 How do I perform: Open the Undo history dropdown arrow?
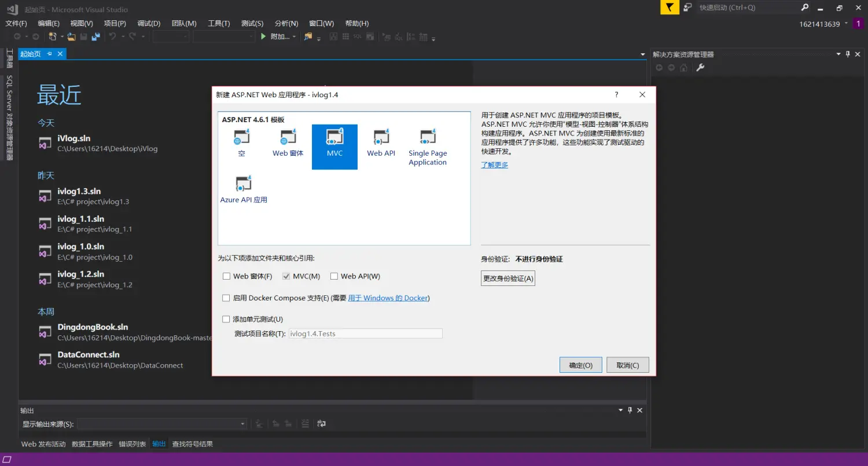[x=122, y=36]
